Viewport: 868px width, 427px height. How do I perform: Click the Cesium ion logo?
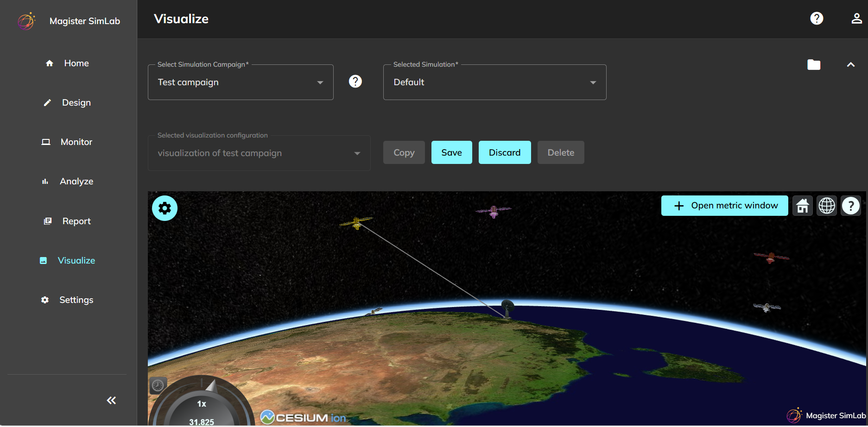pyautogui.click(x=302, y=416)
